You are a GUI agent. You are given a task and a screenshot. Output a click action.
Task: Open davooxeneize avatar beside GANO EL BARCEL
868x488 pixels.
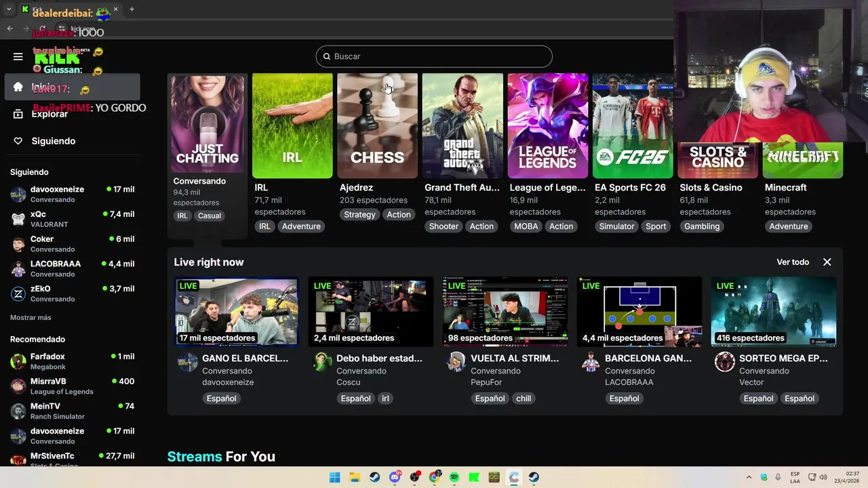pyautogui.click(x=188, y=362)
